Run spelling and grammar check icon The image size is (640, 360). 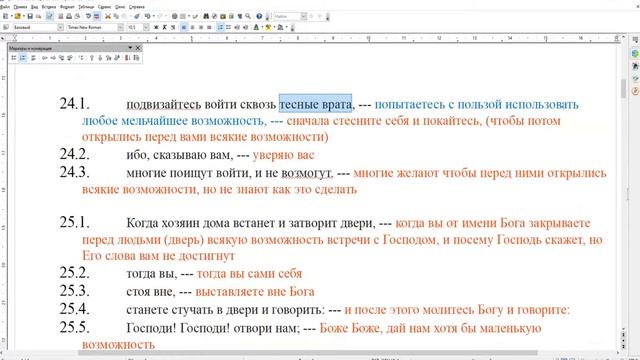[88, 16]
